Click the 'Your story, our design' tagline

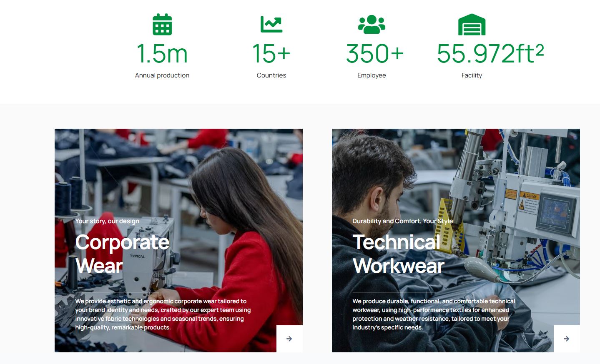(107, 221)
